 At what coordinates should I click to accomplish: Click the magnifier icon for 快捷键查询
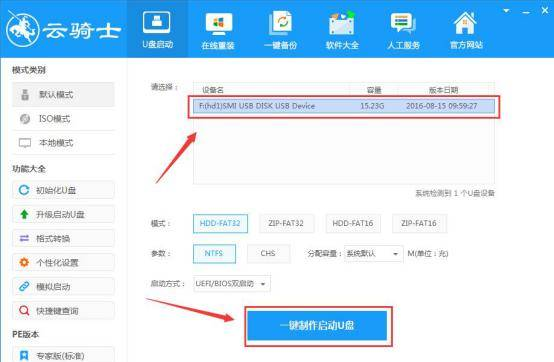pyautogui.click(x=24, y=310)
